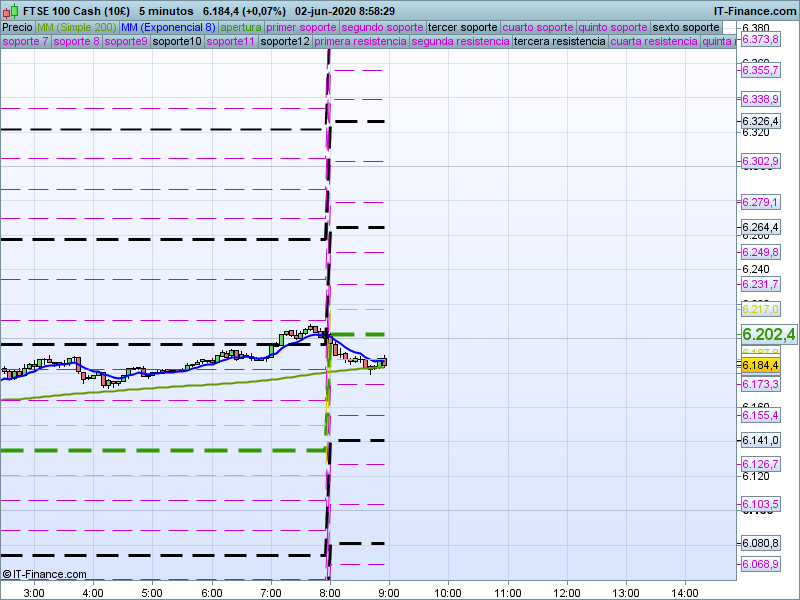Click the tercer soporte label
This screenshot has height=600, width=800.
point(462,27)
